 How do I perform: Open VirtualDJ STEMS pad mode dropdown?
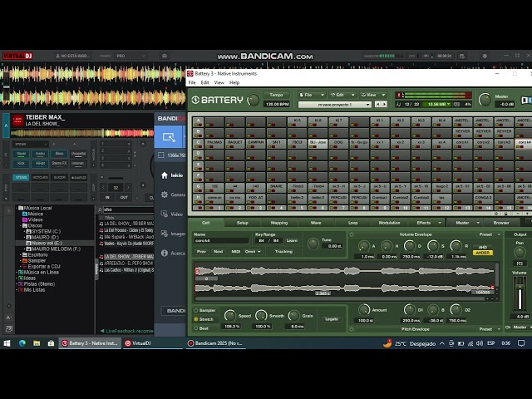pyautogui.click(x=31, y=144)
